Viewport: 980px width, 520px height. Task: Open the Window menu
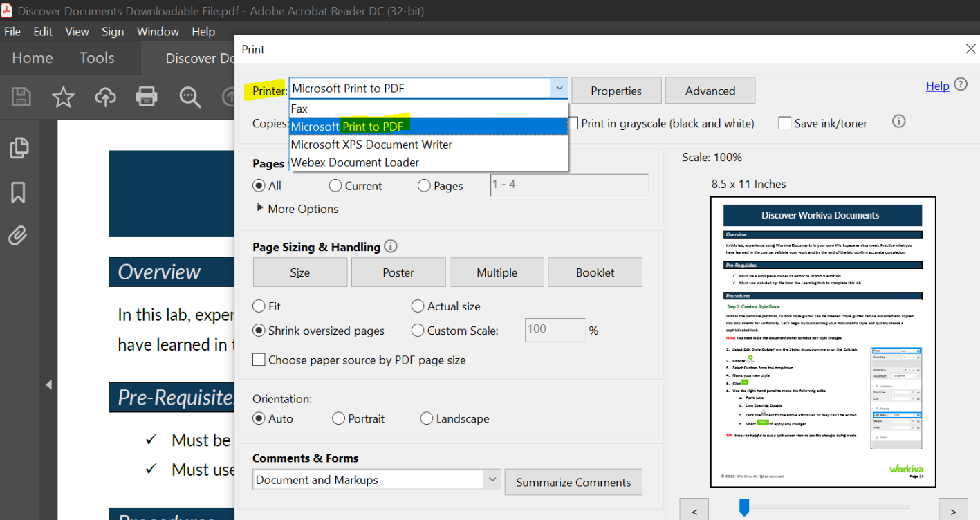pyautogui.click(x=158, y=32)
